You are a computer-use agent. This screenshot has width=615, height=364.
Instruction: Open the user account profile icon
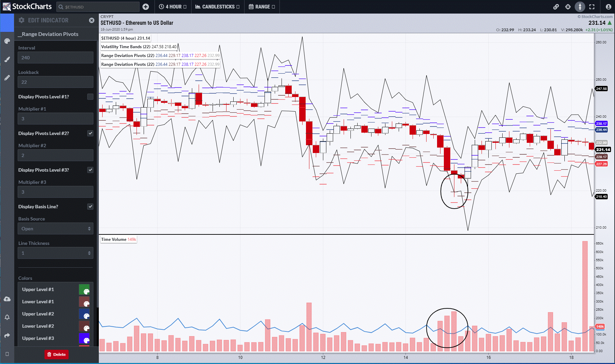click(x=608, y=7)
